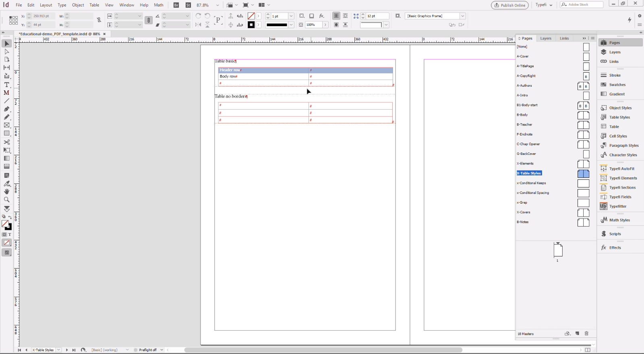Screen dimensions: 644x354
Task: Select the Eyedropper tool
Action: pyautogui.click(x=6, y=183)
